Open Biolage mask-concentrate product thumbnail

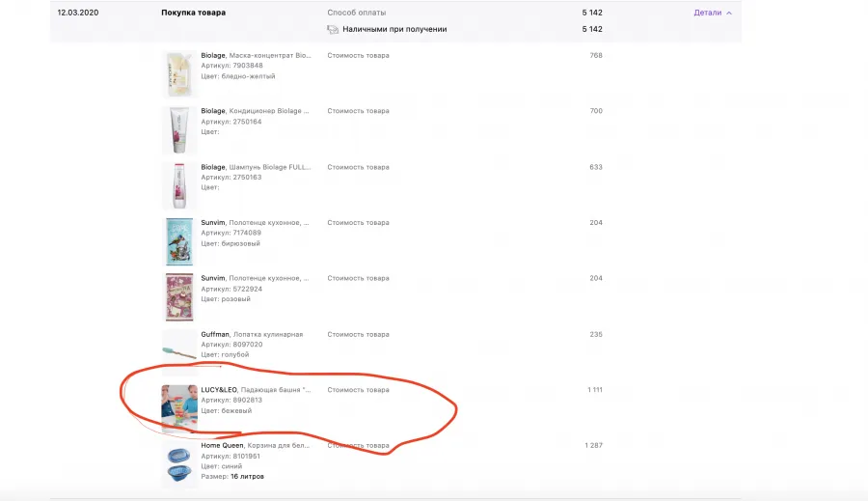point(179,74)
